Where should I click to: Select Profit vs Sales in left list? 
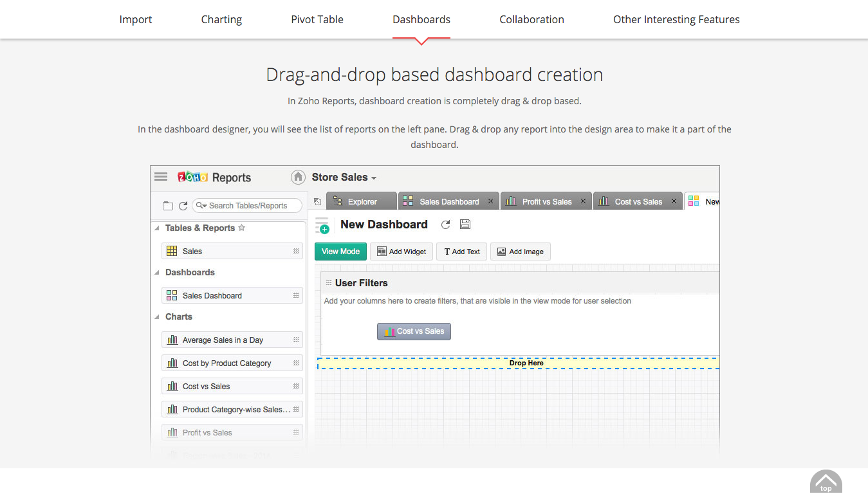pyautogui.click(x=232, y=433)
